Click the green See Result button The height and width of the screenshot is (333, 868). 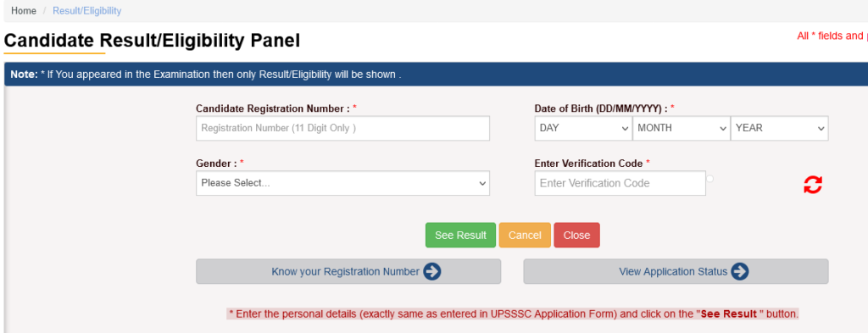pyautogui.click(x=460, y=235)
